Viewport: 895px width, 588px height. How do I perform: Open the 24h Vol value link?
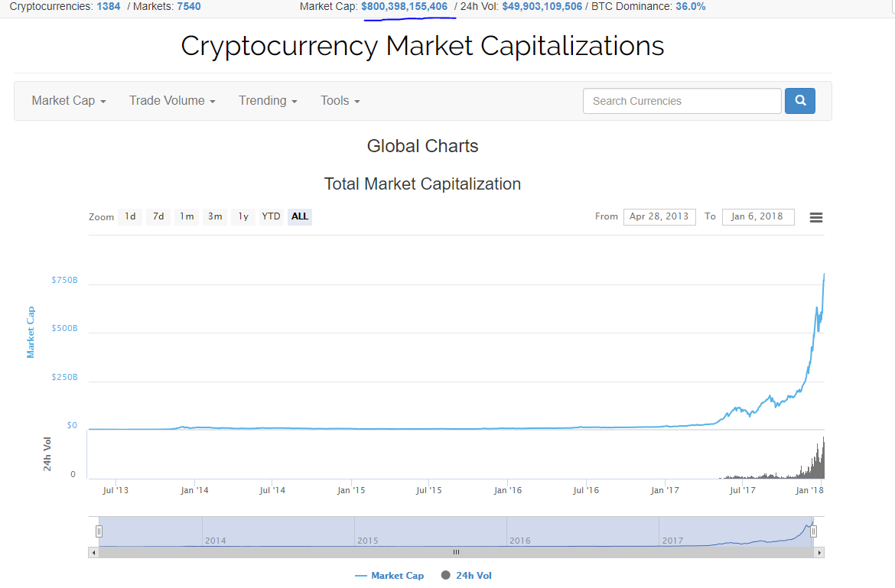click(x=542, y=6)
